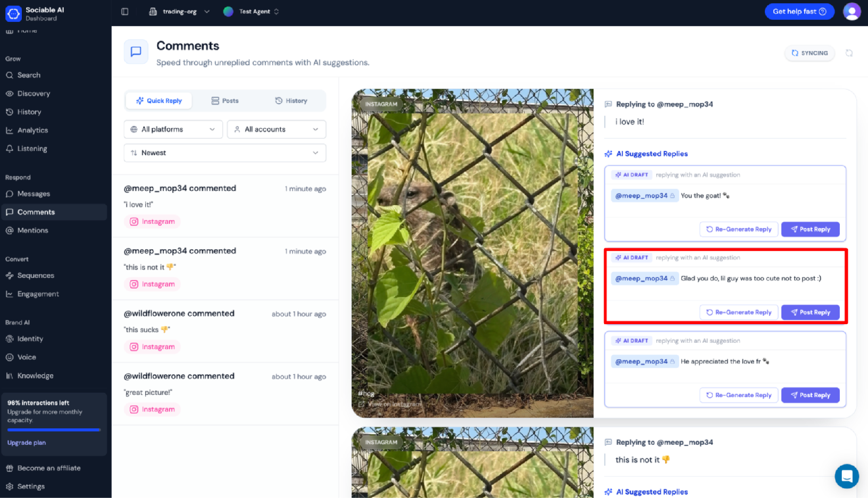Click the Comments page header icon
This screenshot has width=868, height=498.
(x=136, y=52)
